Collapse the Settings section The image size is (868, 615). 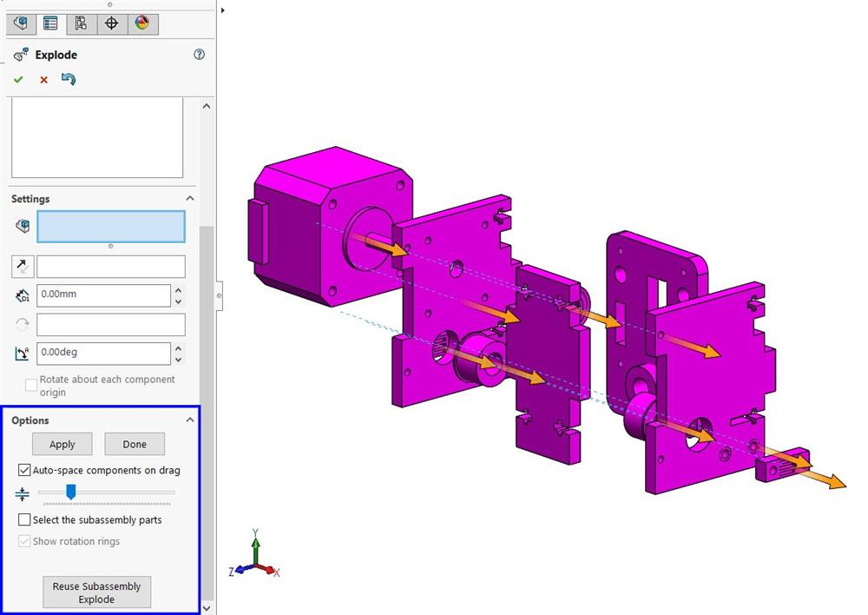[190, 198]
